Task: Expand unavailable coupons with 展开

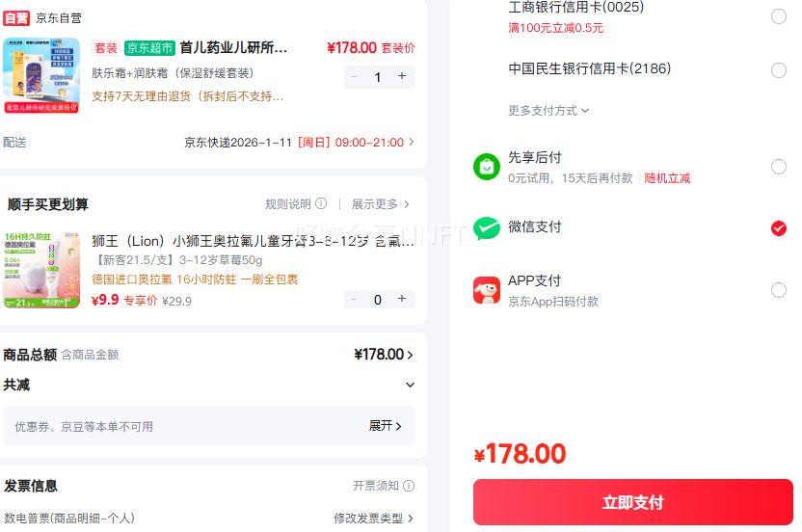Action: (386, 425)
